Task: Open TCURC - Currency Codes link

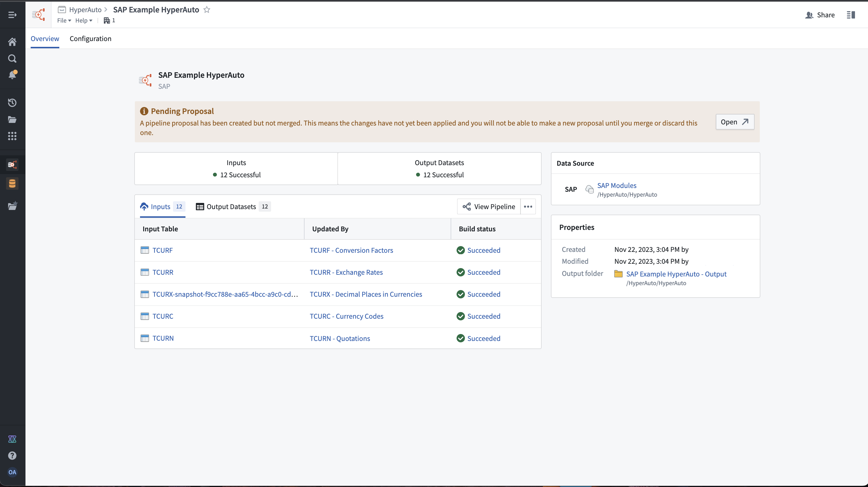Action: 346,316
